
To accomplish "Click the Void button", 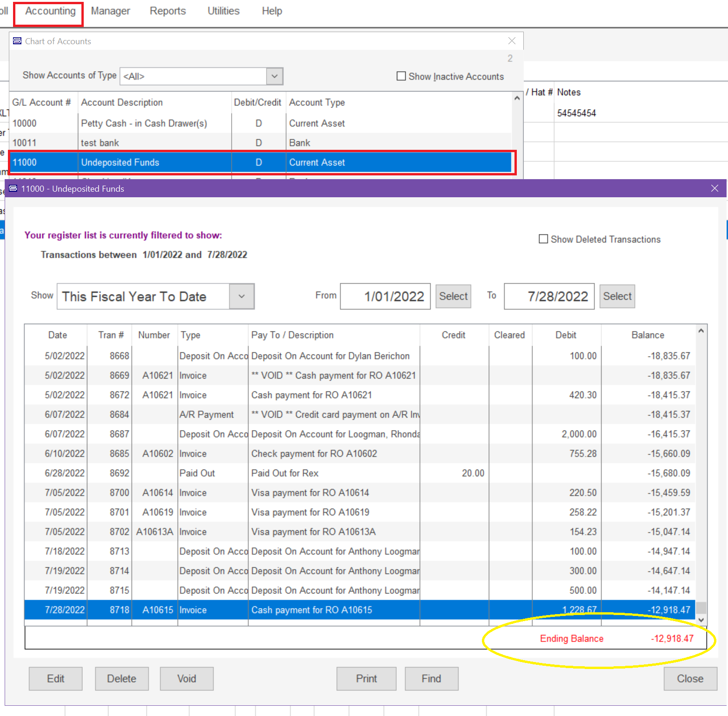I will [187, 679].
